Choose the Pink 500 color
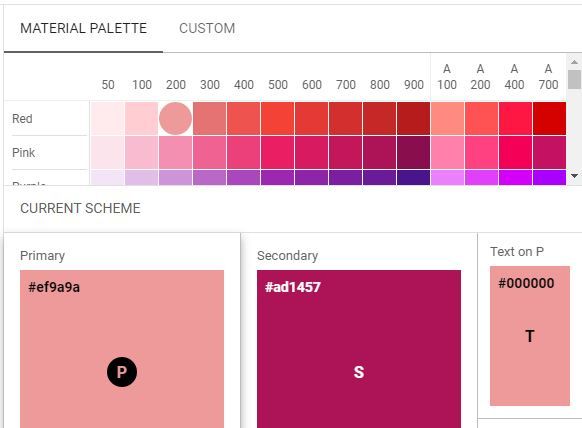This screenshot has width=582, height=428. 278,152
